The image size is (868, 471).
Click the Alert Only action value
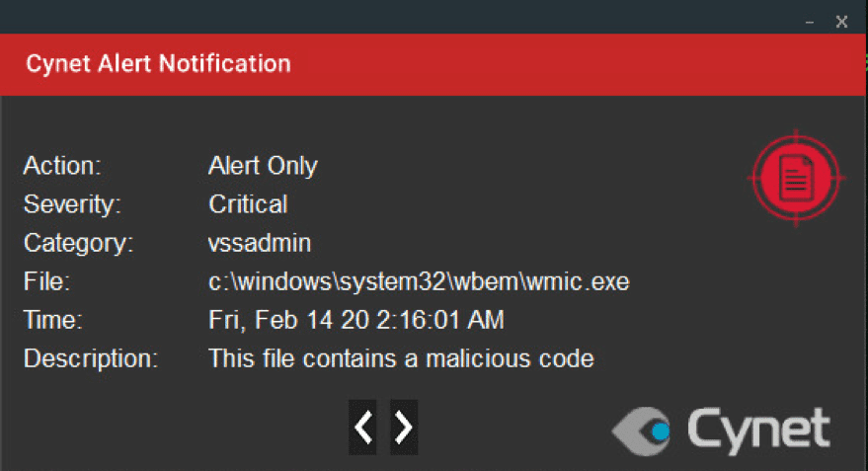click(263, 166)
